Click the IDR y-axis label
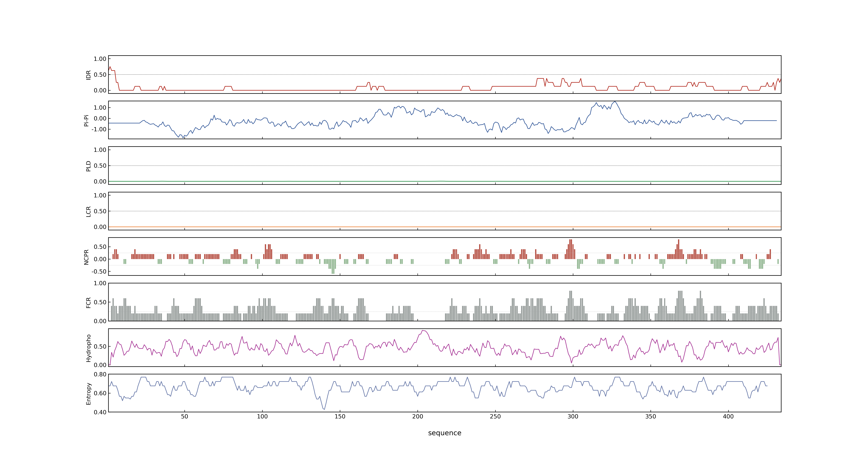 [88, 75]
